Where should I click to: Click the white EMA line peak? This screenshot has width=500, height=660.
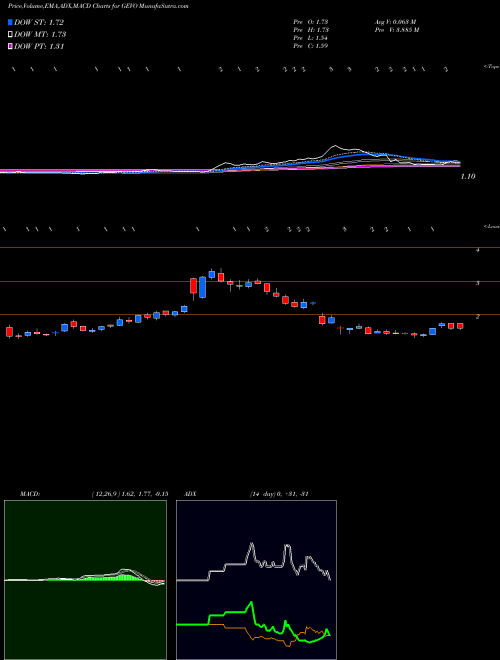[335, 146]
